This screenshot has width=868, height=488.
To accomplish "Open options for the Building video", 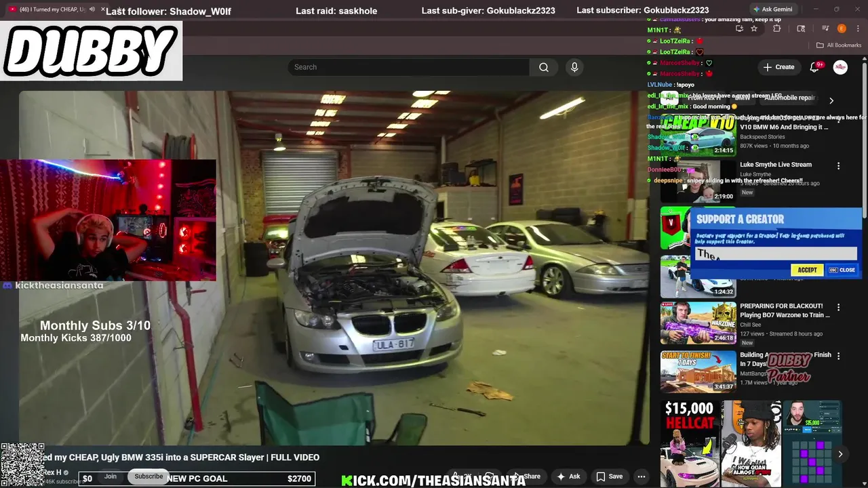I will pyautogui.click(x=838, y=356).
